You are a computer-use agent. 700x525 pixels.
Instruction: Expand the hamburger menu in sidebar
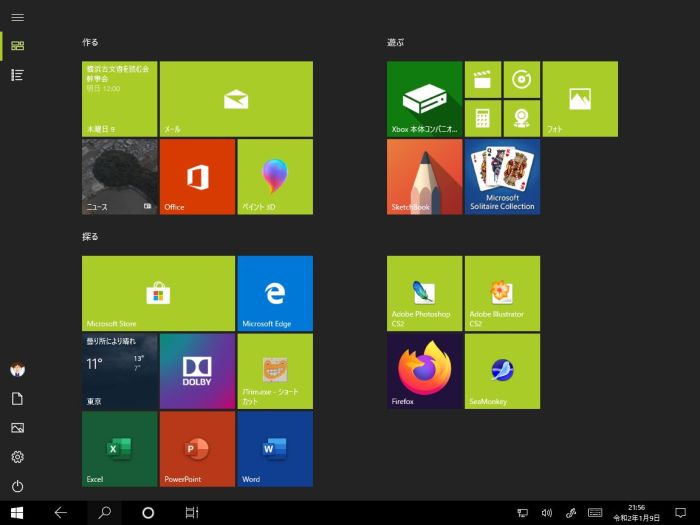17,18
